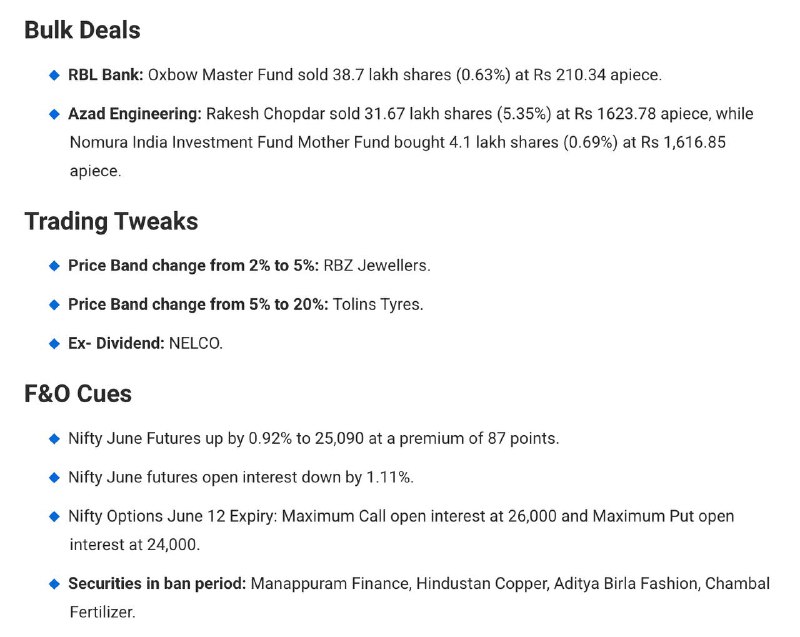Screen dimensions: 800x637
Task: Click the RBZ Jewellers text
Action: [377, 266]
